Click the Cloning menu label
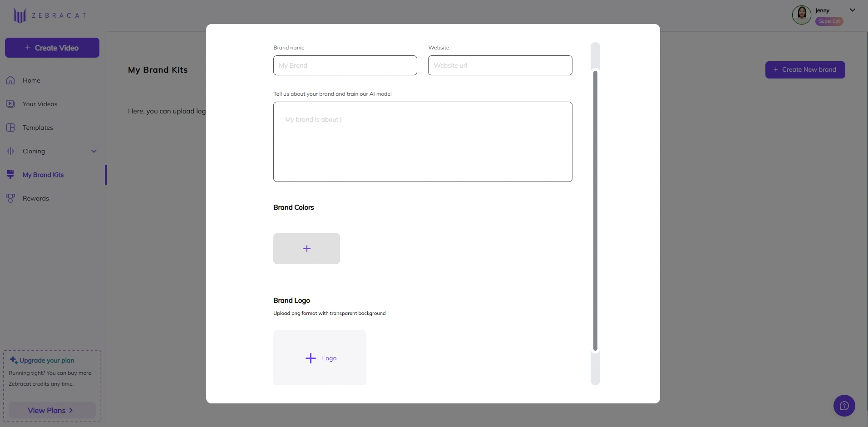This screenshot has height=427, width=868. tap(34, 151)
